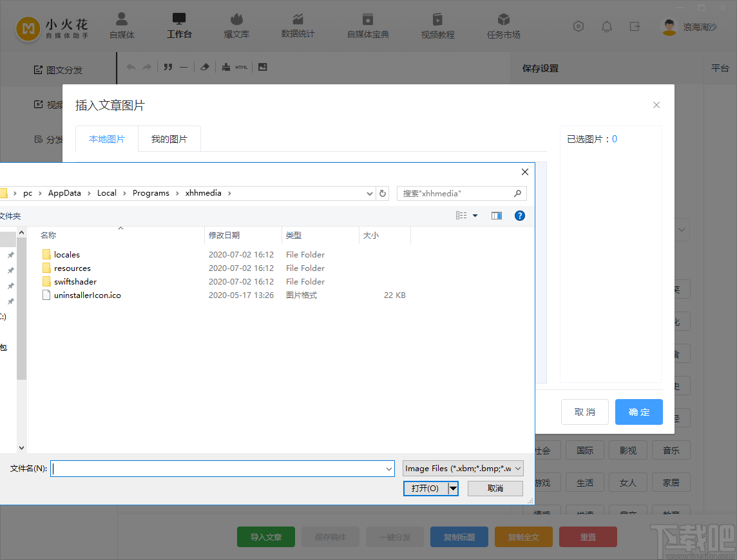Click 取消 in the file dialog
737x560 pixels.
point(495,489)
